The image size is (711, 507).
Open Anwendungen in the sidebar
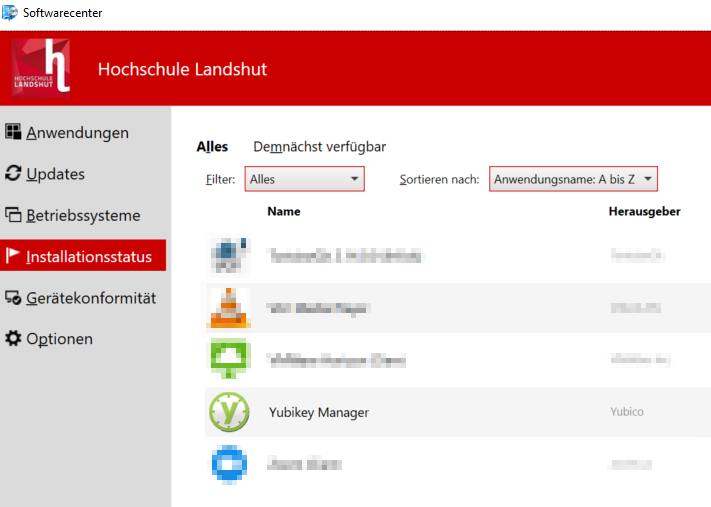click(x=77, y=133)
